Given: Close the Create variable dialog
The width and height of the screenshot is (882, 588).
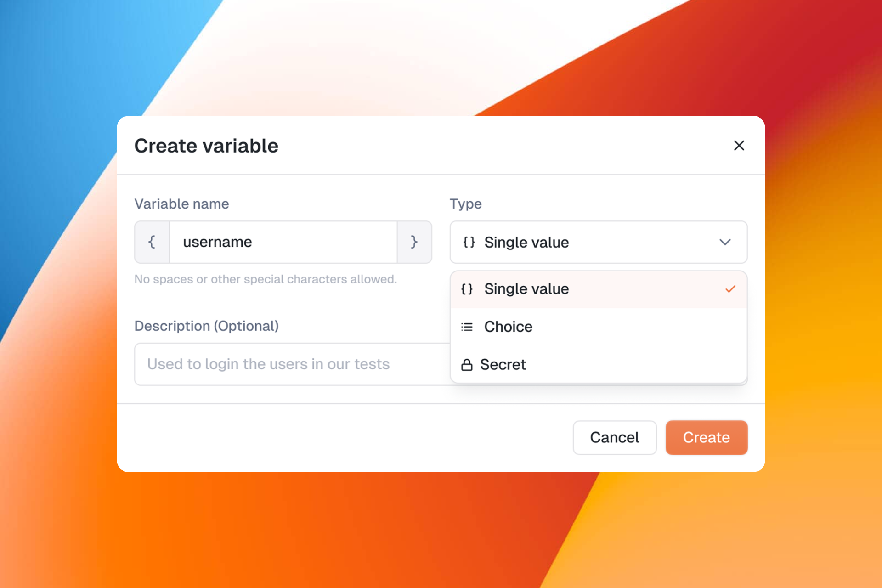Looking at the screenshot, I should click(739, 146).
